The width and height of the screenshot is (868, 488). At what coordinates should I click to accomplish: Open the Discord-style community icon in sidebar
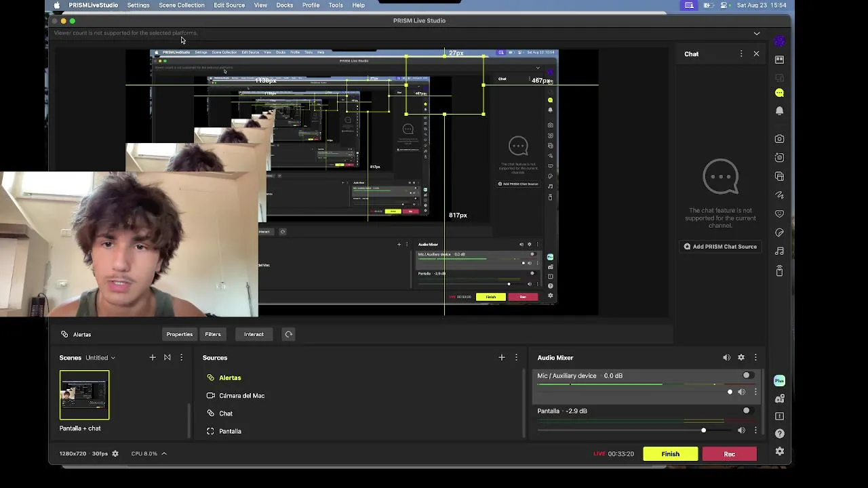coord(779,399)
